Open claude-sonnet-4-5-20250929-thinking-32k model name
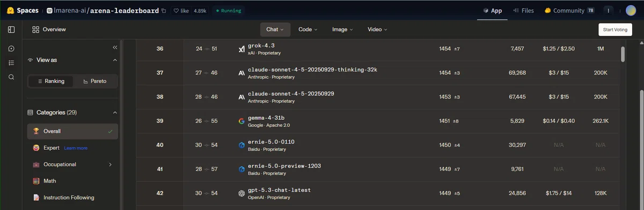The width and height of the screenshot is (644, 210). pos(312,69)
